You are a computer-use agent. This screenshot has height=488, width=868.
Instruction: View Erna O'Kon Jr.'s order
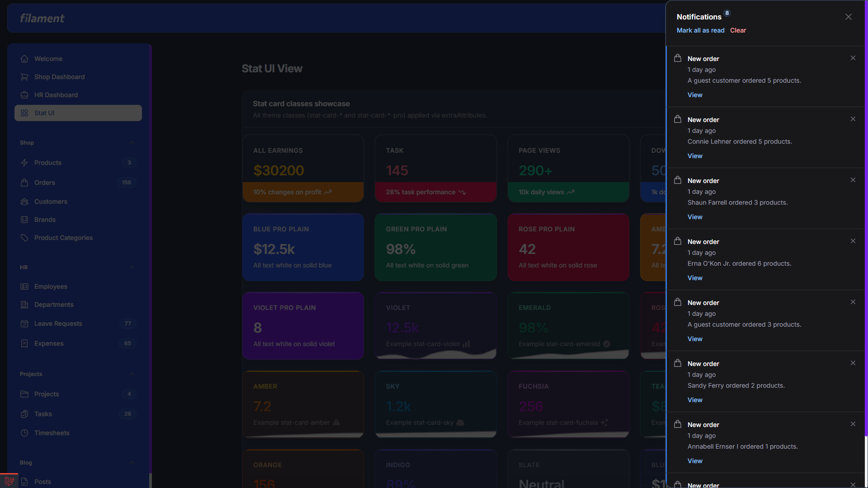(x=695, y=278)
